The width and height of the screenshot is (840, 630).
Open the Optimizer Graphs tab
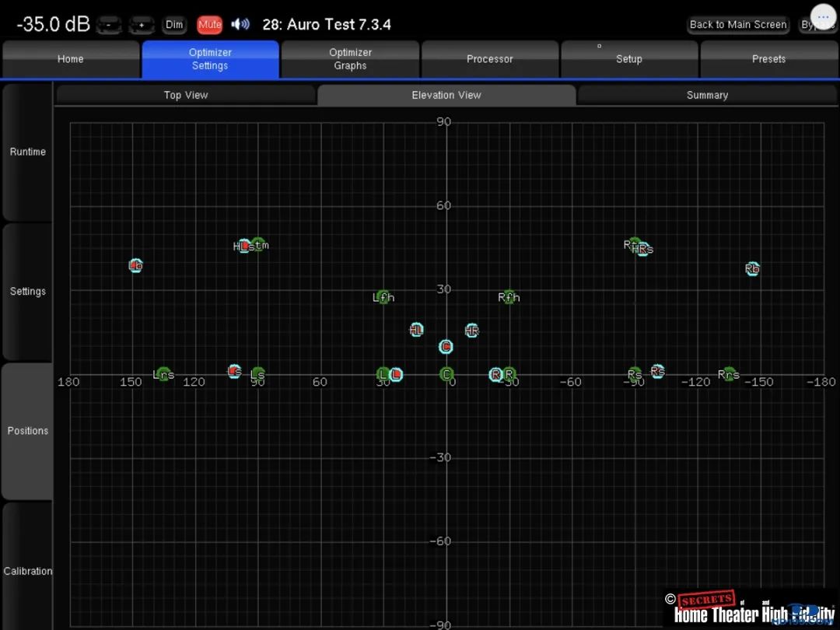point(350,59)
